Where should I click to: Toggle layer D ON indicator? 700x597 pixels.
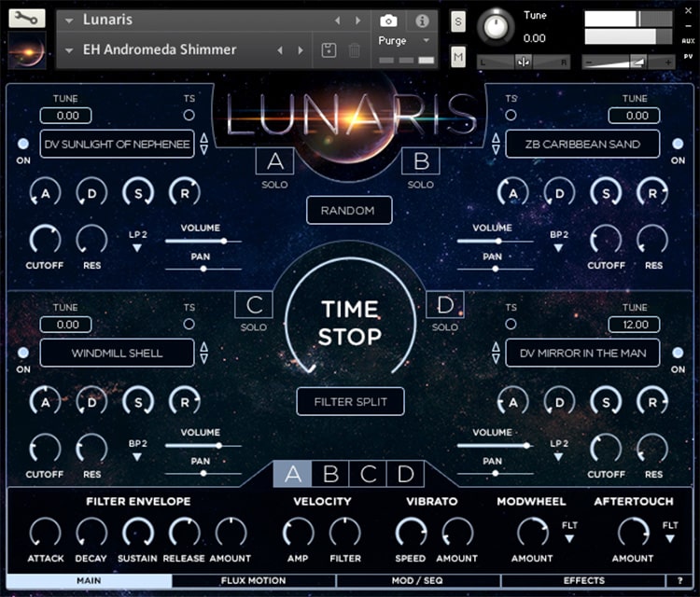(x=678, y=353)
